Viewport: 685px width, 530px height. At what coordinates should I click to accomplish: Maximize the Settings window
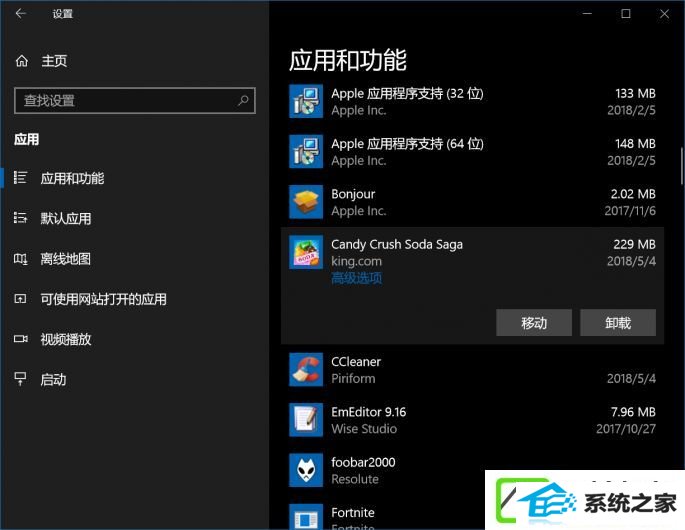click(x=626, y=14)
